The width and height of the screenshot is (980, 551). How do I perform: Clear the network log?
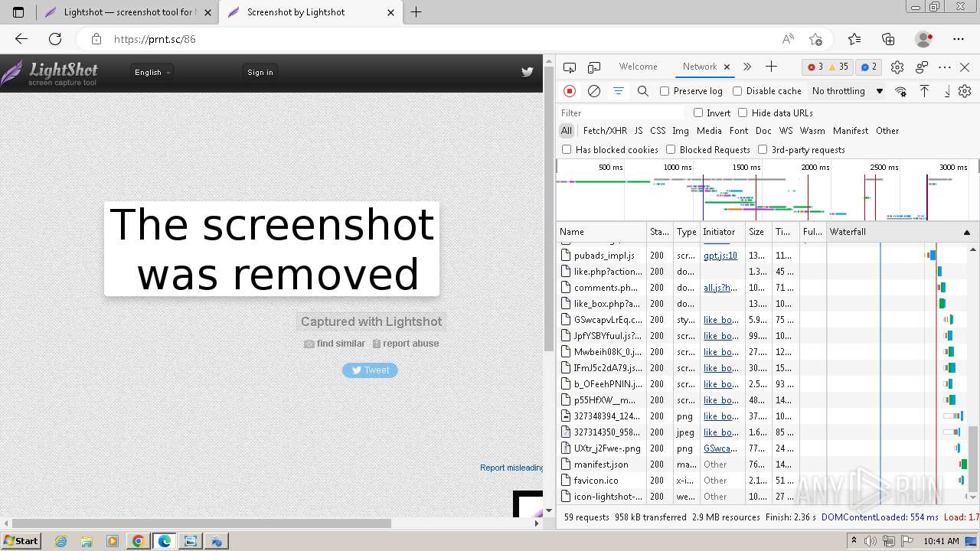click(x=593, y=91)
